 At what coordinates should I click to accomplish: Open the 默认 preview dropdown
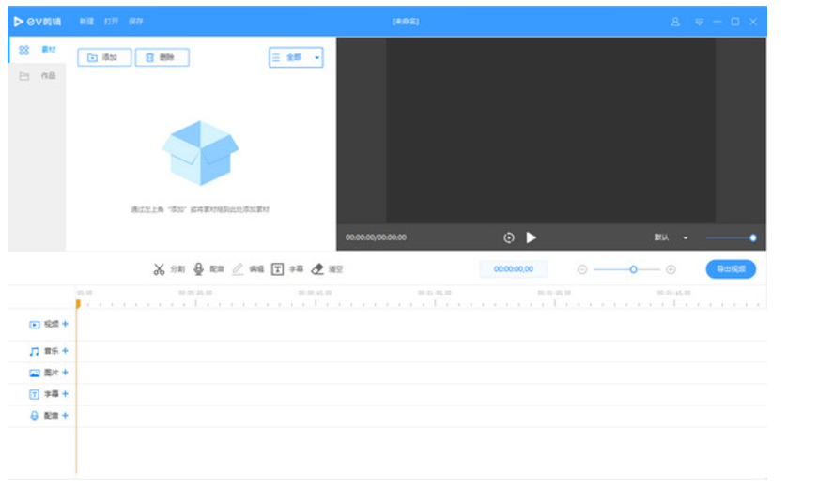[x=671, y=238]
